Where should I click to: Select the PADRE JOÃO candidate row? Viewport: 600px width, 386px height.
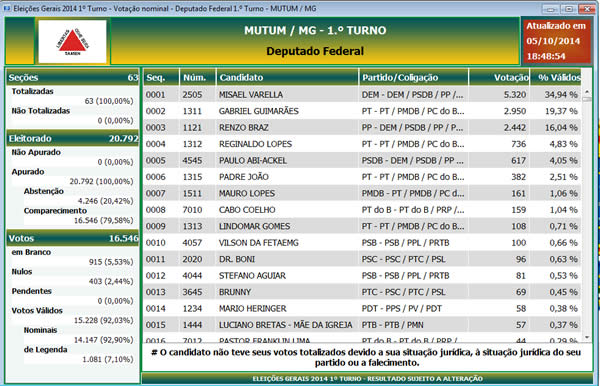(362, 177)
